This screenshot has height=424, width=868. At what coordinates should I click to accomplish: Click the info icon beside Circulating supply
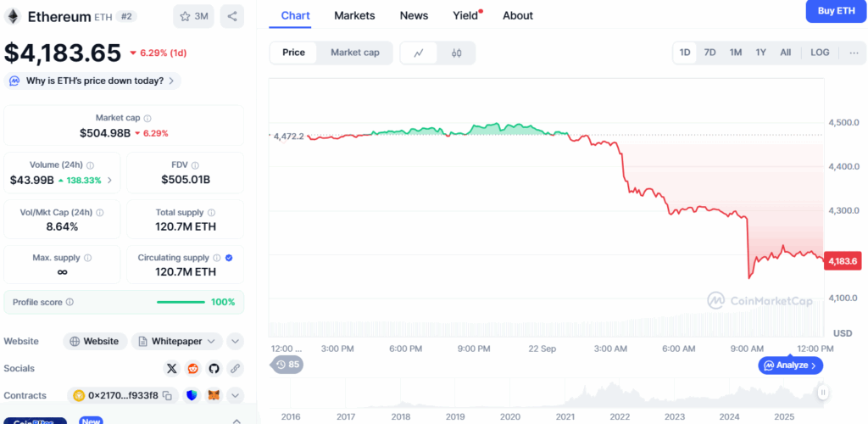click(217, 258)
